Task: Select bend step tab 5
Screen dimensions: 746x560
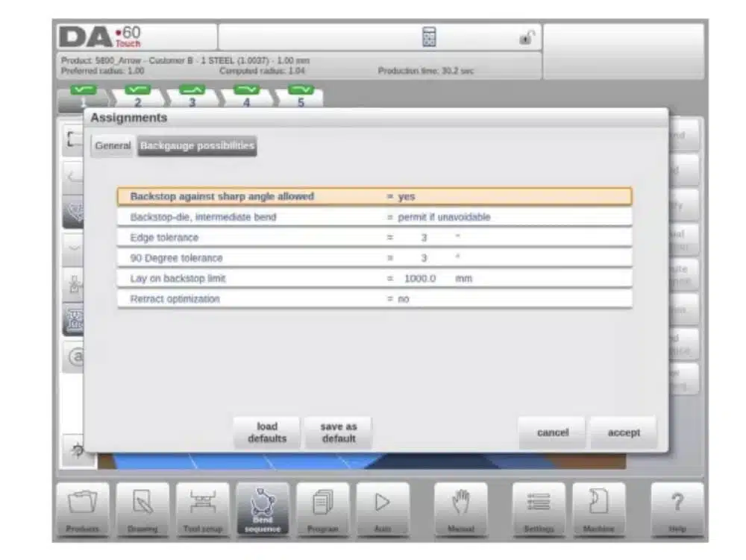Action: [301, 98]
